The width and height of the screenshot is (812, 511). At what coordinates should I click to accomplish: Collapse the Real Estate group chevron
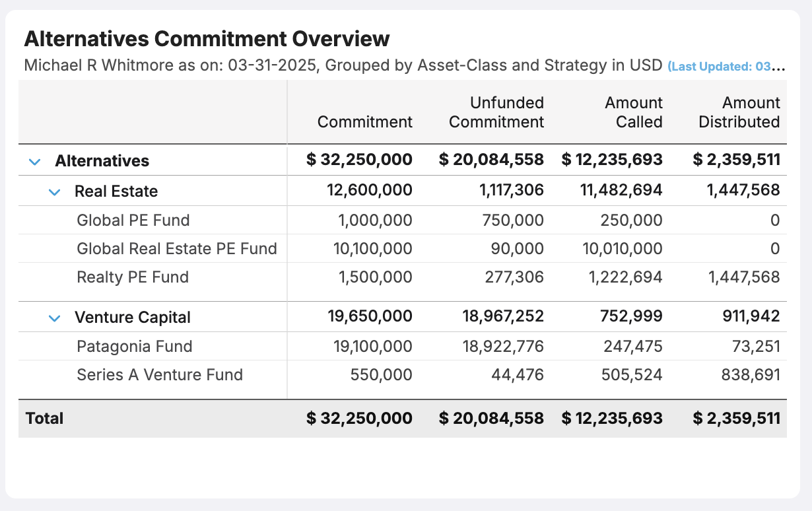coord(55,192)
